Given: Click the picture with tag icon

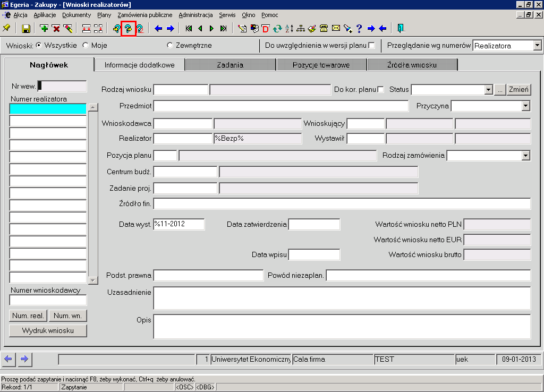Looking at the screenshot, I should point(254,29).
